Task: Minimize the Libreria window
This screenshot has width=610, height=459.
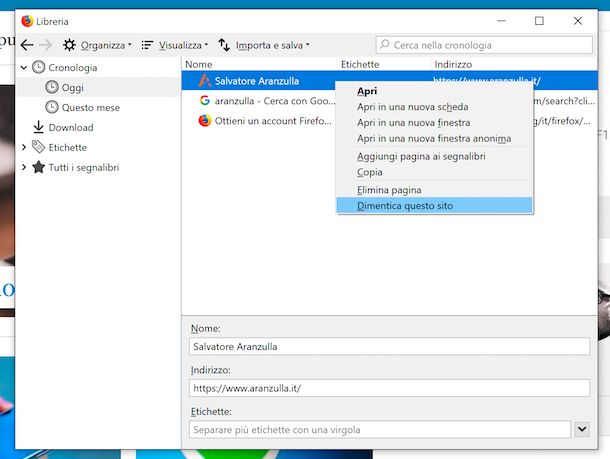Action: tap(501, 21)
